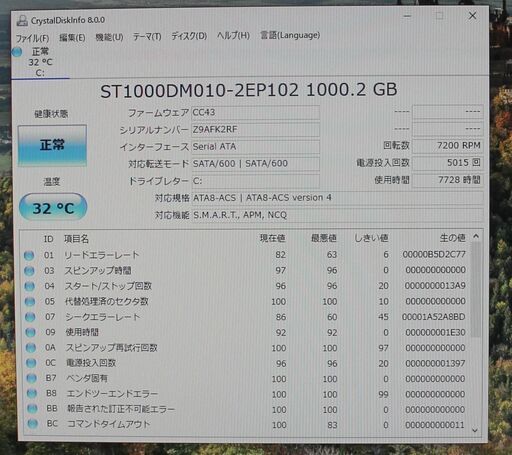Select the スピンアップ時間 attribute name

[98, 270]
